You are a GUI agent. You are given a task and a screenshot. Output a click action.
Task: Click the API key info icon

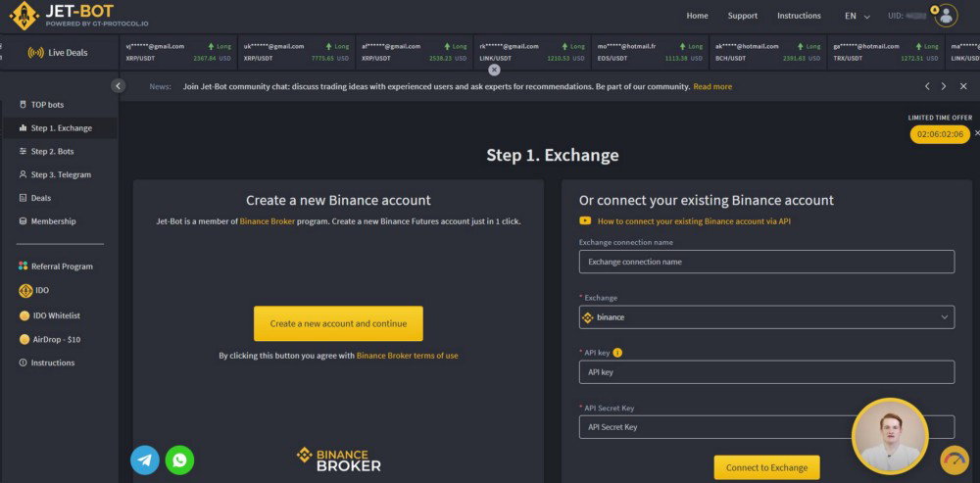(x=617, y=353)
